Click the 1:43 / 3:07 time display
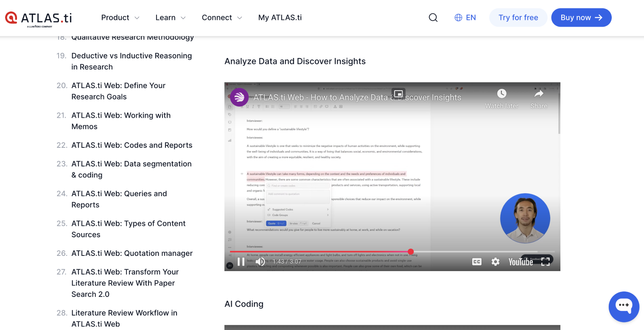 coord(287,262)
